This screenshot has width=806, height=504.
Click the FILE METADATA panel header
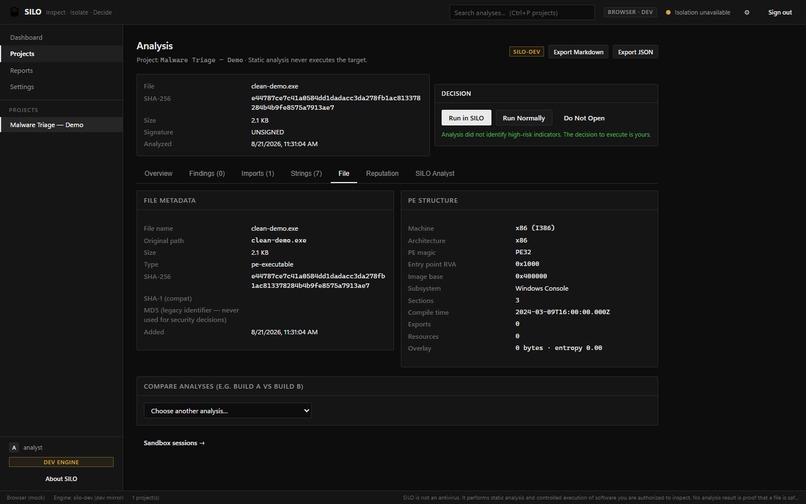(x=265, y=201)
